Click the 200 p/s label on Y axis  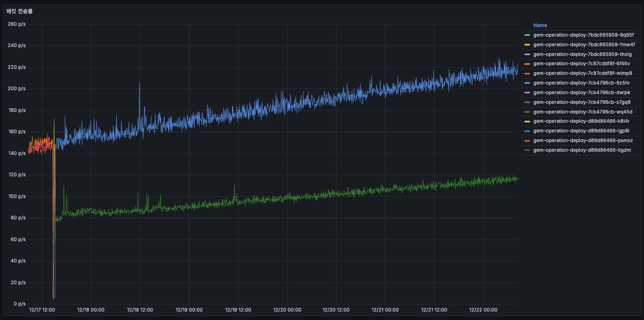point(17,89)
